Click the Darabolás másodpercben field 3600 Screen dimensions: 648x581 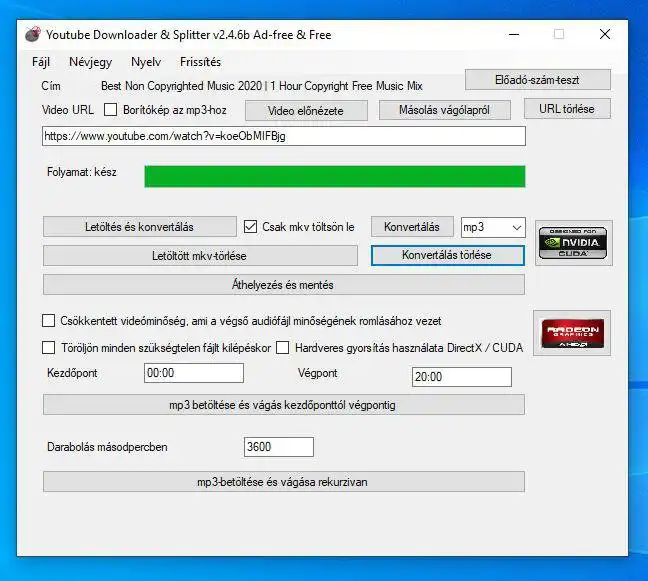(x=279, y=447)
